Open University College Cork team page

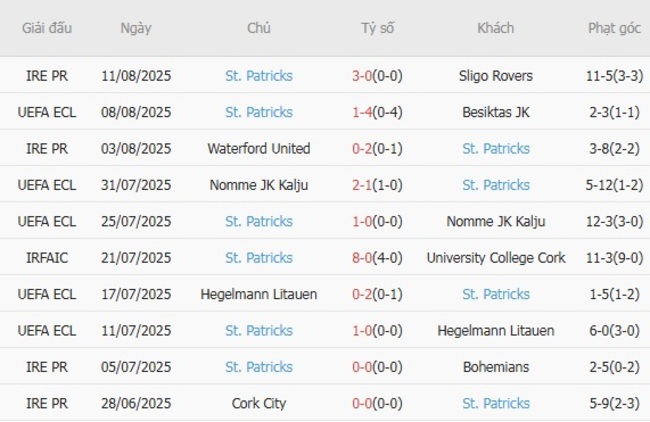point(495,258)
